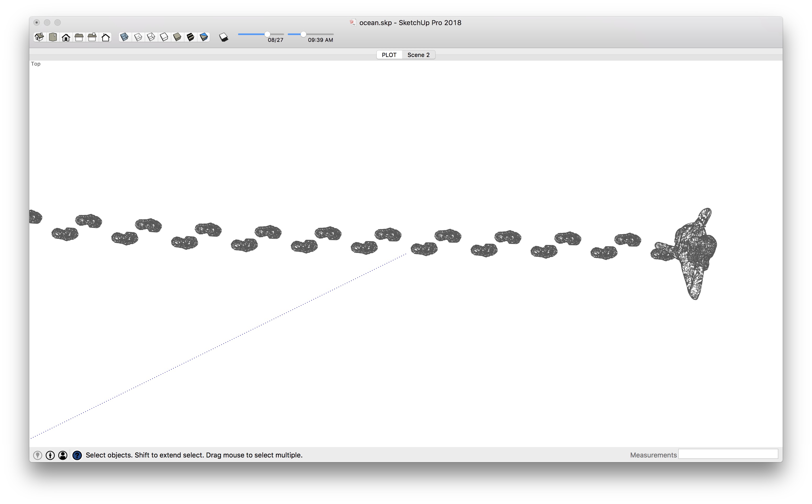Switch to Top view
The width and height of the screenshot is (812, 504).
[53, 37]
